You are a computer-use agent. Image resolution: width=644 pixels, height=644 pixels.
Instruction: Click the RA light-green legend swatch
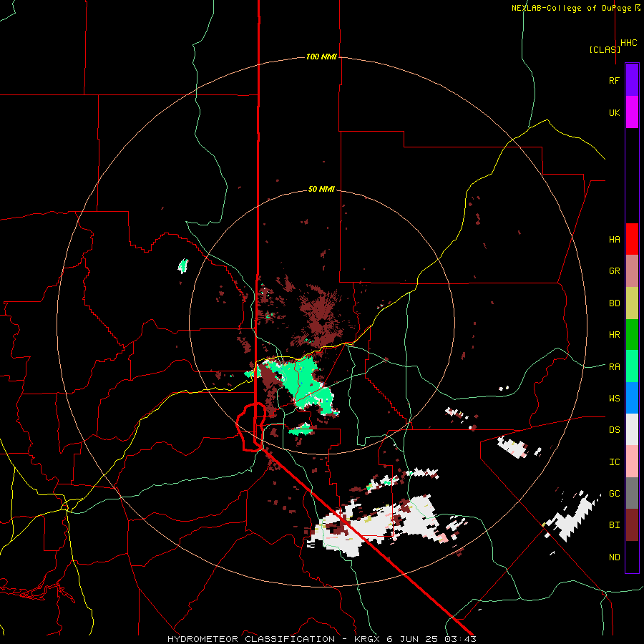(x=632, y=366)
